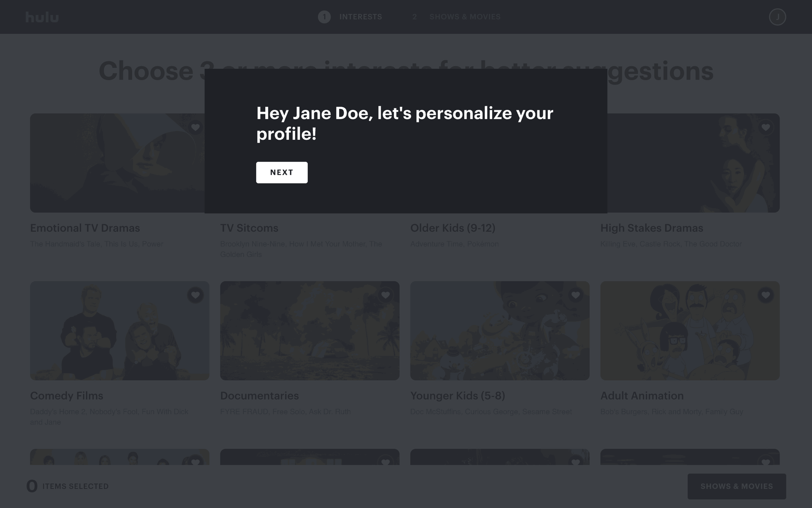Click the Younger Kids (5-8) title text

(x=458, y=396)
